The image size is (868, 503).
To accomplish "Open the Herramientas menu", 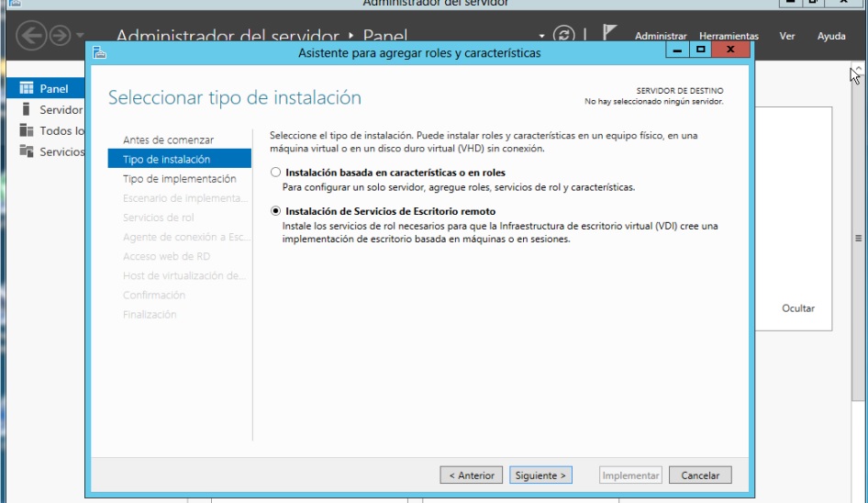I will (729, 37).
